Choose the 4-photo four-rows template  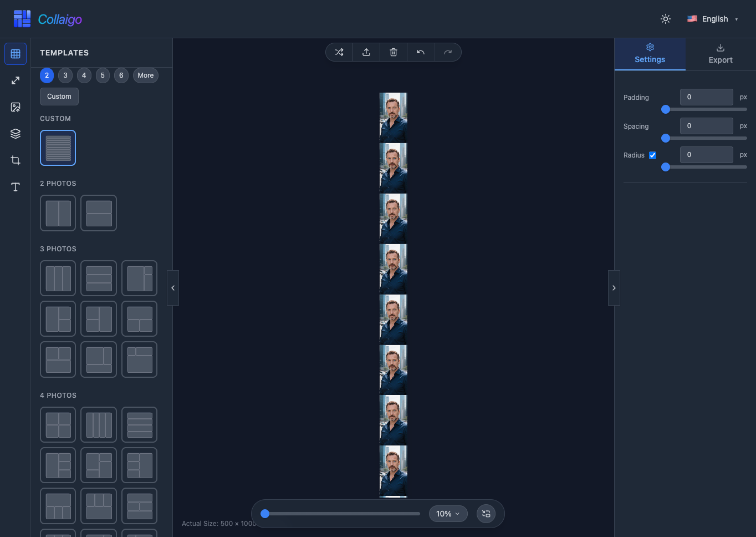[x=140, y=425]
